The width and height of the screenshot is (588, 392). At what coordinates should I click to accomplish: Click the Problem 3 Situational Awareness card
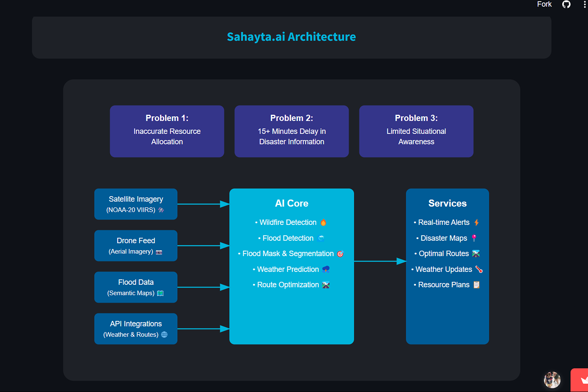[x=416, y=131]
